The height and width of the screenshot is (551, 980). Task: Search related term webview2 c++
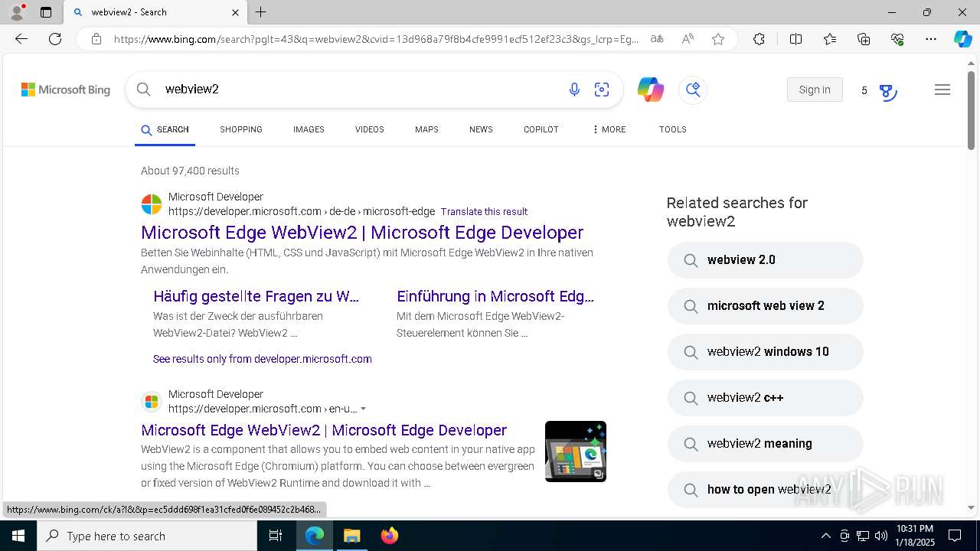[765, 398]
